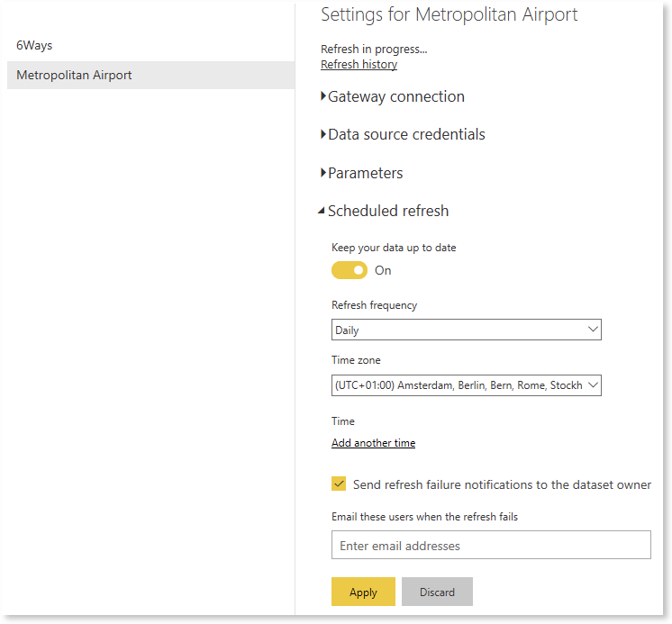Screen dimensions: 672x624
Task: Open the Refresh history link
Action: tap(359, 65)
